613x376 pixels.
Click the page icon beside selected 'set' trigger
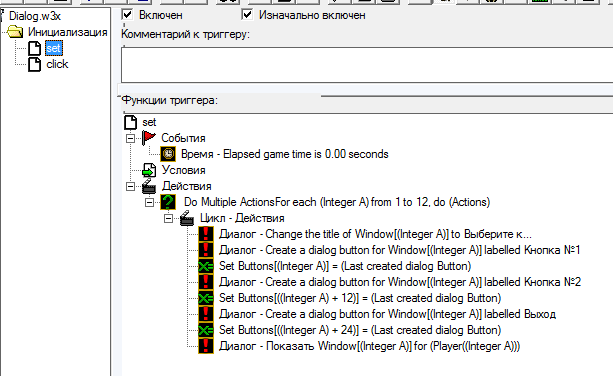pos(34,48)
